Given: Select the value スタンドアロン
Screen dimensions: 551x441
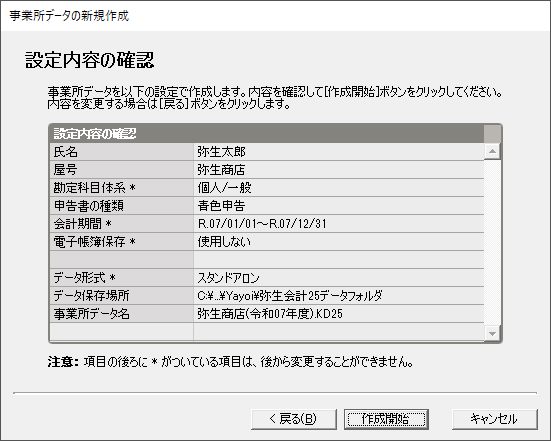Looking at the screenshot, I should (x=338, y=278).
